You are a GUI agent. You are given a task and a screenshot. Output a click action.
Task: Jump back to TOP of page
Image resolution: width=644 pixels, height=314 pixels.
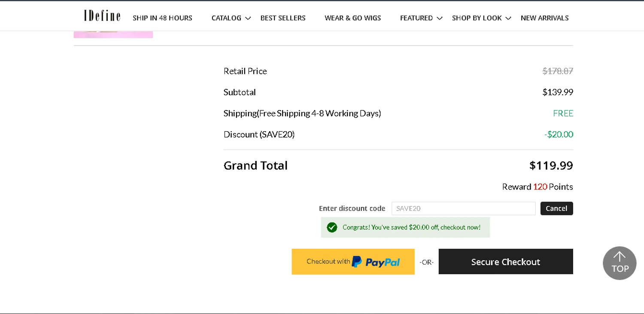coord(620,263)
